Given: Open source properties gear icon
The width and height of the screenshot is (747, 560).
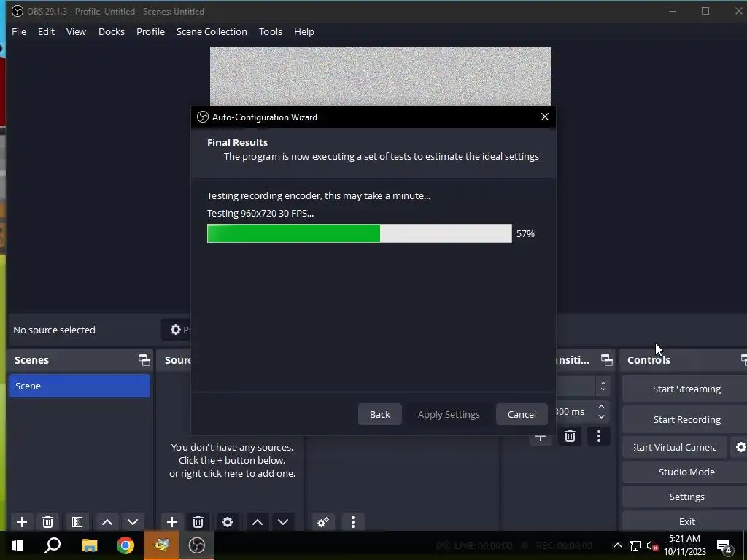Looking at the screenshot, I should [228, 522].
